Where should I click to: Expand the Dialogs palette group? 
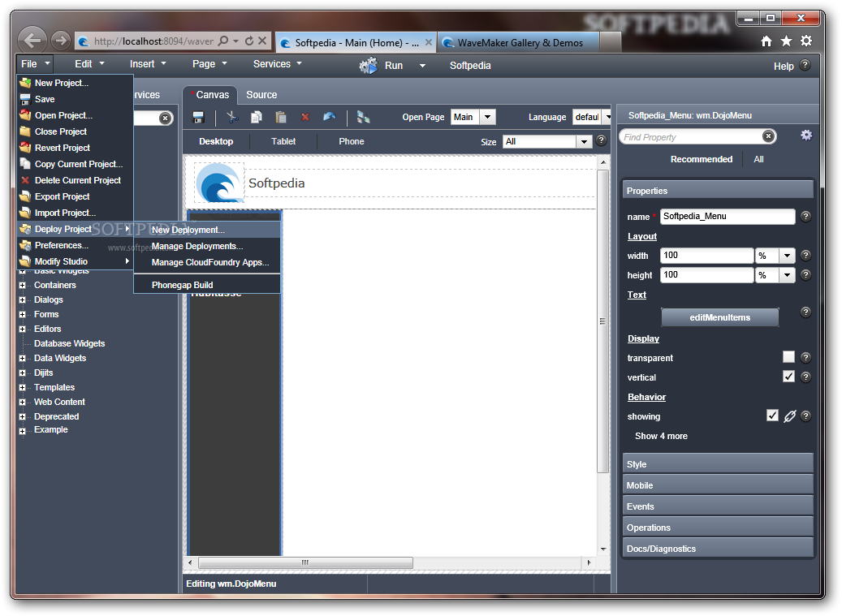tap(23, 300)
